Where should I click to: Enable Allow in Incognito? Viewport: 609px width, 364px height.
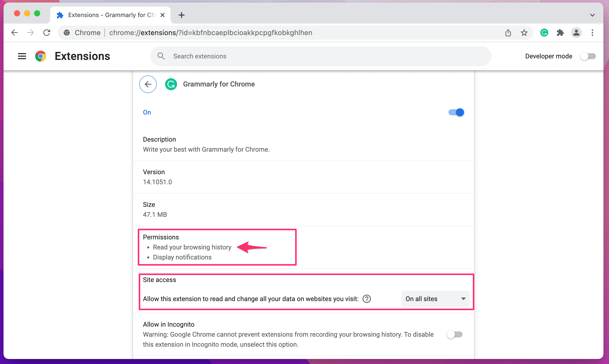pos(455,334)
